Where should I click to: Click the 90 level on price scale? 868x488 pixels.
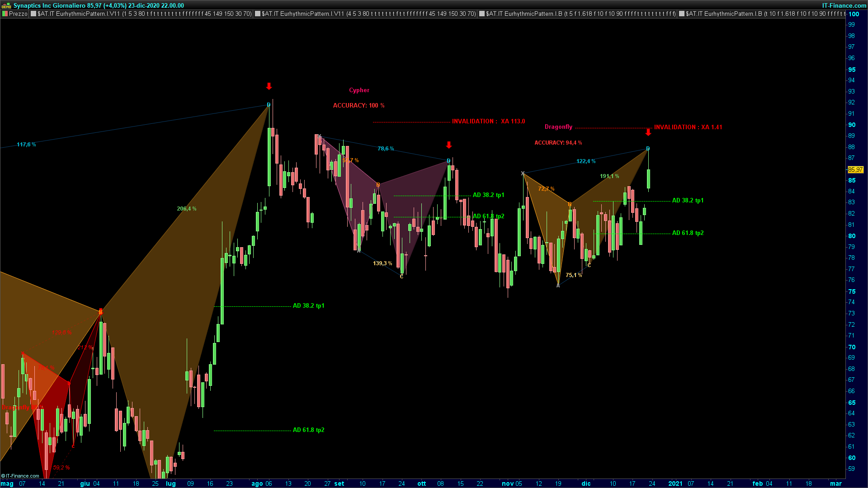[x=852, y=125]
